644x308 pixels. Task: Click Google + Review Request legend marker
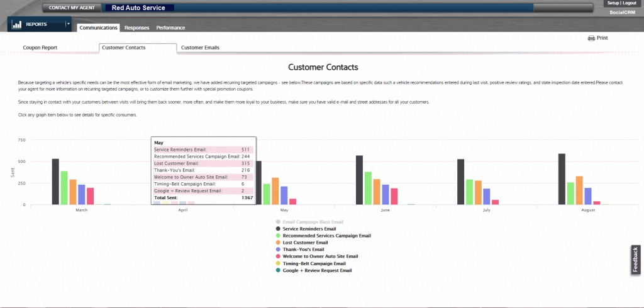[279, 270]
